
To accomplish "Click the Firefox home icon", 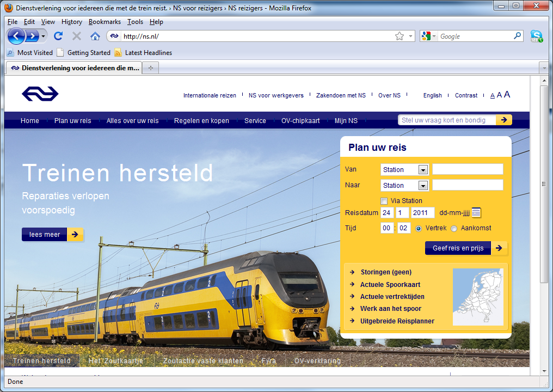I will (95, 36).
